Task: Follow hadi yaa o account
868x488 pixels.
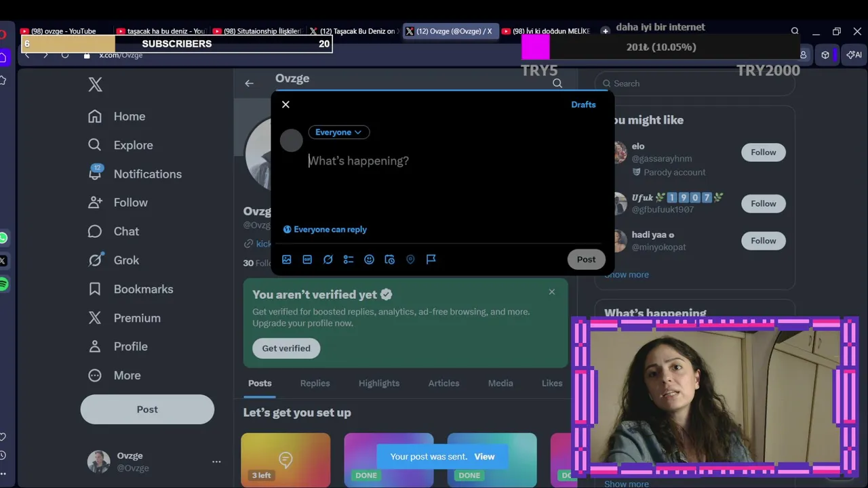Action: (763, 241)
